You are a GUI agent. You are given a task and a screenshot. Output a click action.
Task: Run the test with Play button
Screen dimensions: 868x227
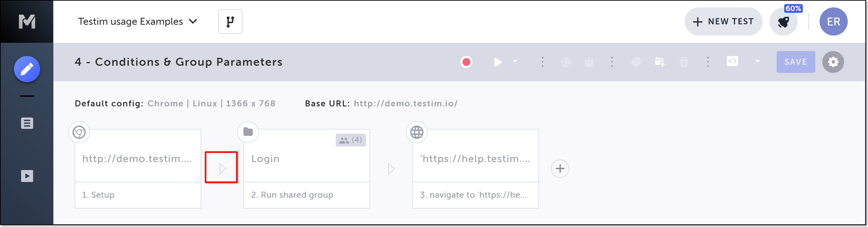pyautogui.click(x=498, y=62)
